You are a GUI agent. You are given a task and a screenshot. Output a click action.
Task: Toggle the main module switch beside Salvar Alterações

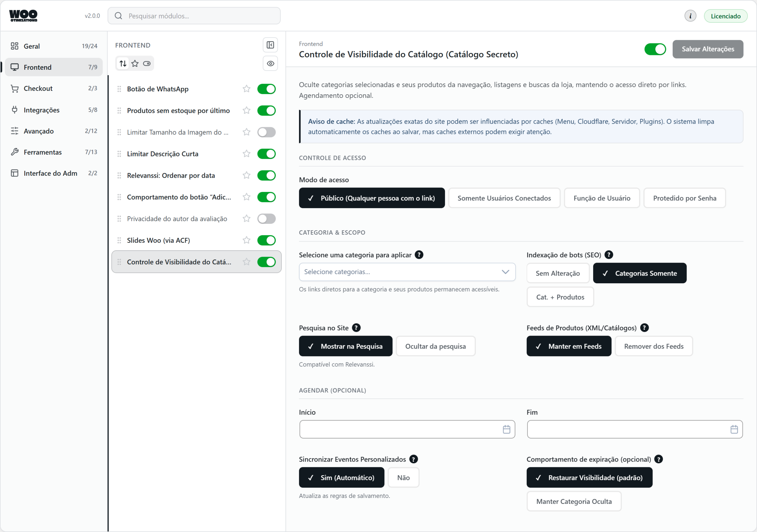pos(655,49)
